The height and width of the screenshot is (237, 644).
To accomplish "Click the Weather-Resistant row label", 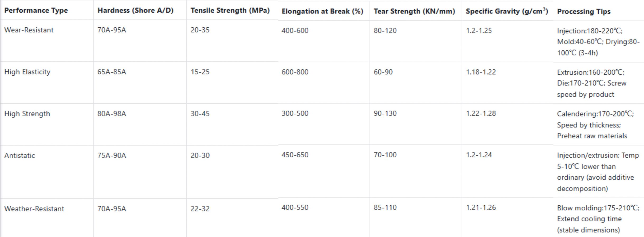I will pos(34,209).
